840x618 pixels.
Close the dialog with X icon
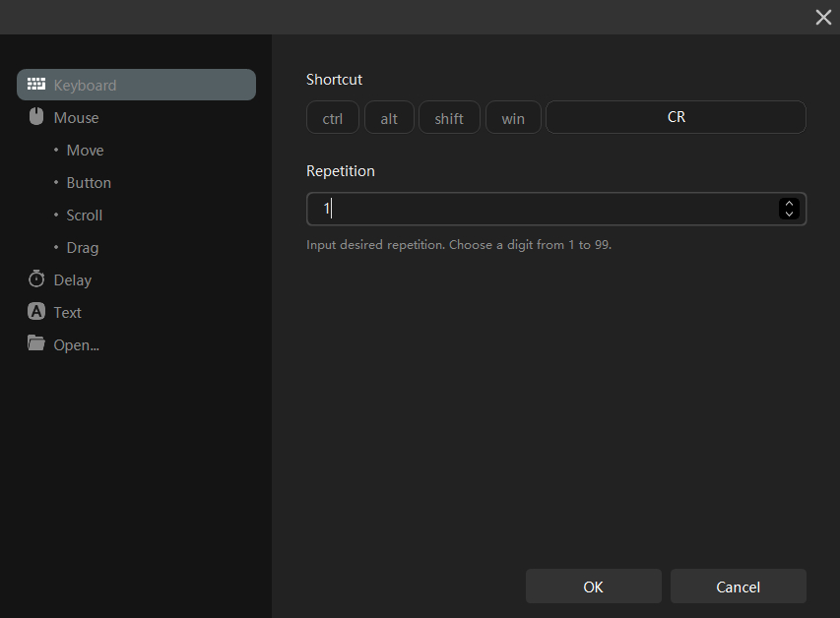tap(823, 17)
